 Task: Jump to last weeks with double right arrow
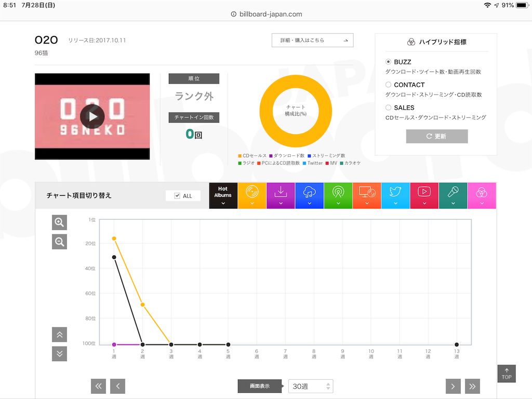click(472, 386)
